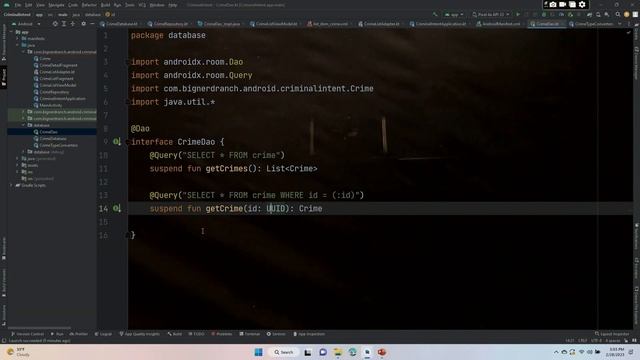Open the App Quality Insights tool window

[140, 334]
